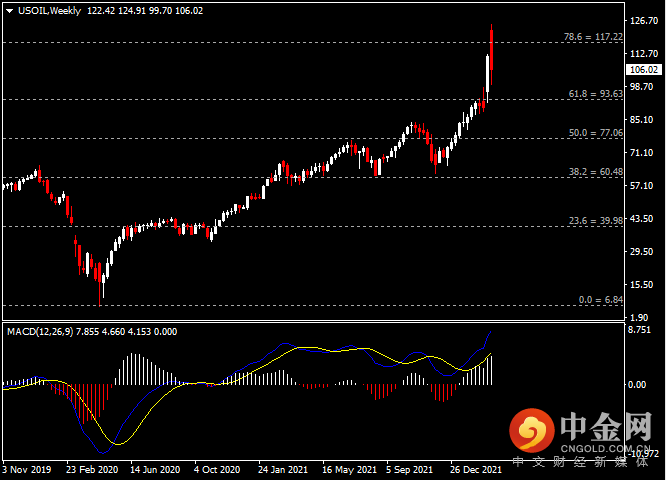
Task: Click the 3 Nov 2019 date label
Action: tap(27, 470)
